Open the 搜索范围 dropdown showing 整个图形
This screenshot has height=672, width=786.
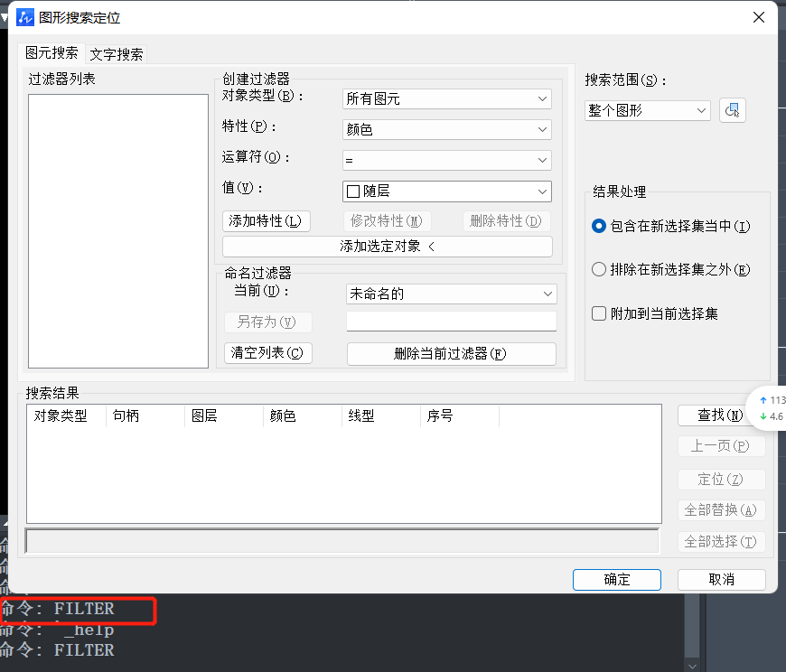tap(647, 110)
